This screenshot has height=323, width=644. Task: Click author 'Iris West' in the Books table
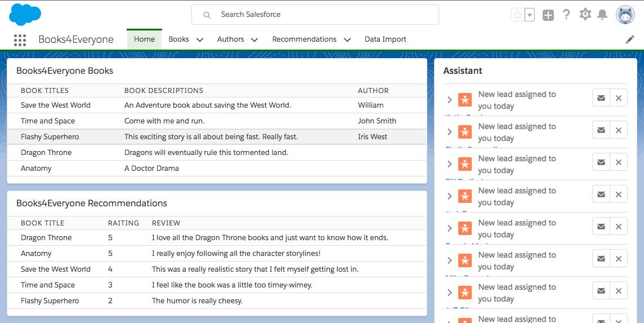click(373, 136)
